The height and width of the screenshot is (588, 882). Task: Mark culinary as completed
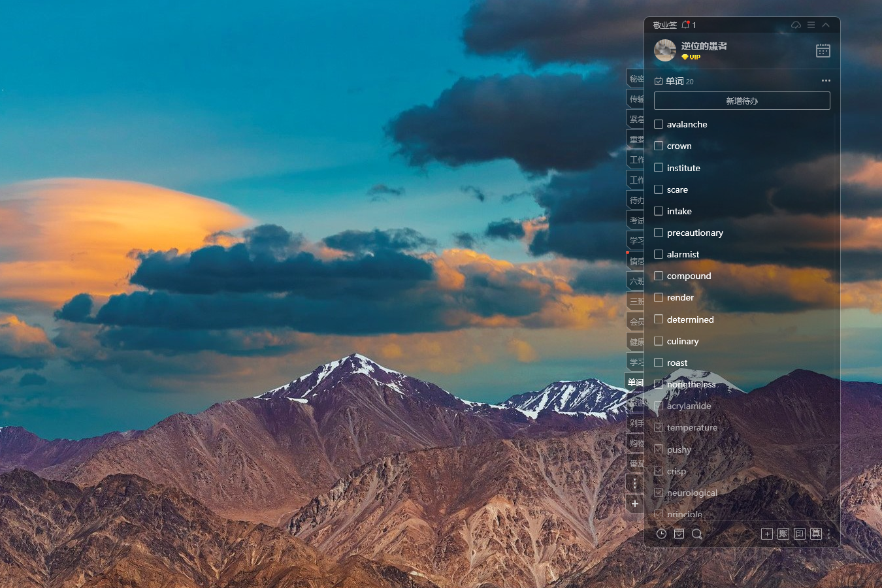659,341
